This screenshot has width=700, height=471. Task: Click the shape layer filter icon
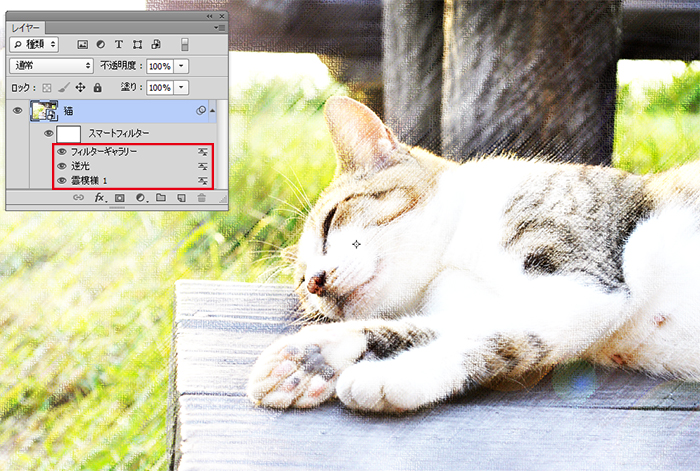tap(137, 45)
